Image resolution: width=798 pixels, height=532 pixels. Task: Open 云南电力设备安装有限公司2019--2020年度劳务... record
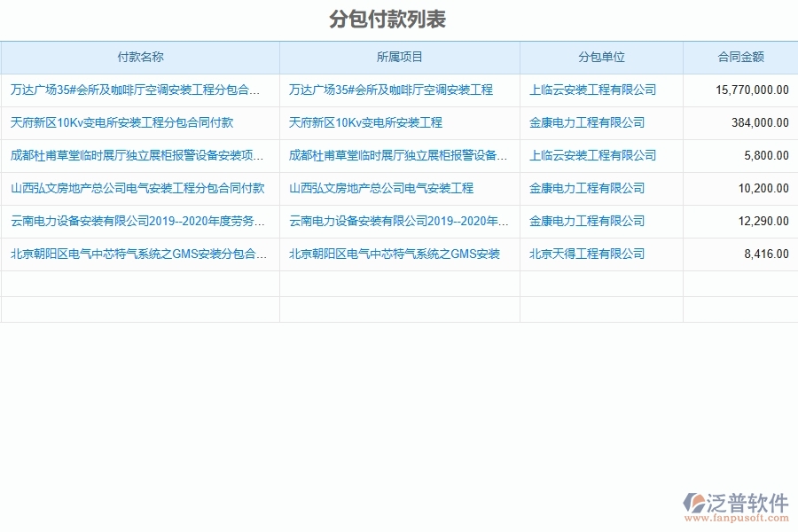click(133, 221)
